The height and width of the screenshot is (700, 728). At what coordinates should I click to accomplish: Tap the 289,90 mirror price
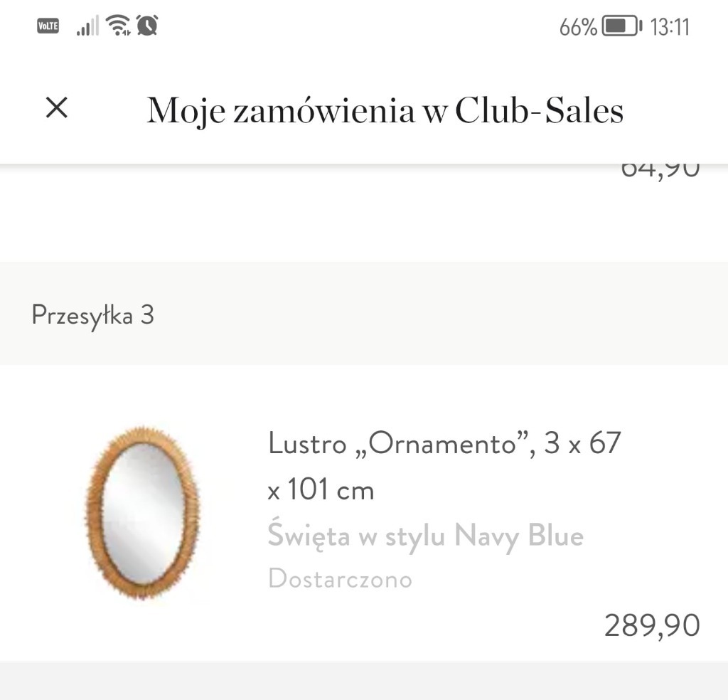pyautogui.click(x=652, y=625)
